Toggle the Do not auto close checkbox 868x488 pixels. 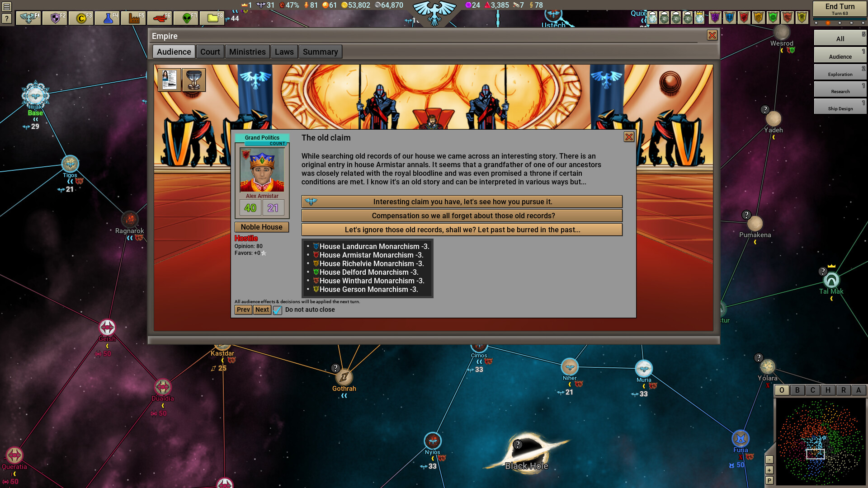click(277, 309)
